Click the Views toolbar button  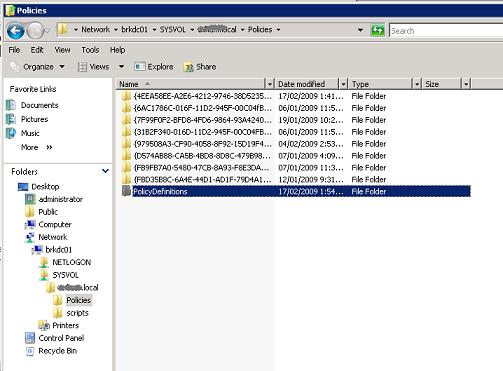coord(94,67)
